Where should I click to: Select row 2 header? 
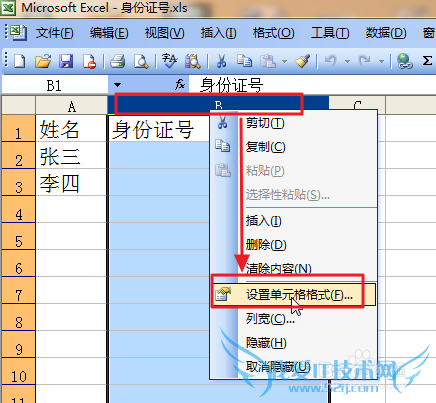(18, 155)
